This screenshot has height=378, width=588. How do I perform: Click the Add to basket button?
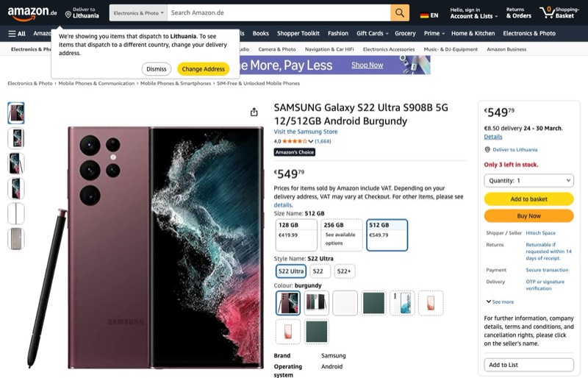click(x=528, y=199)
